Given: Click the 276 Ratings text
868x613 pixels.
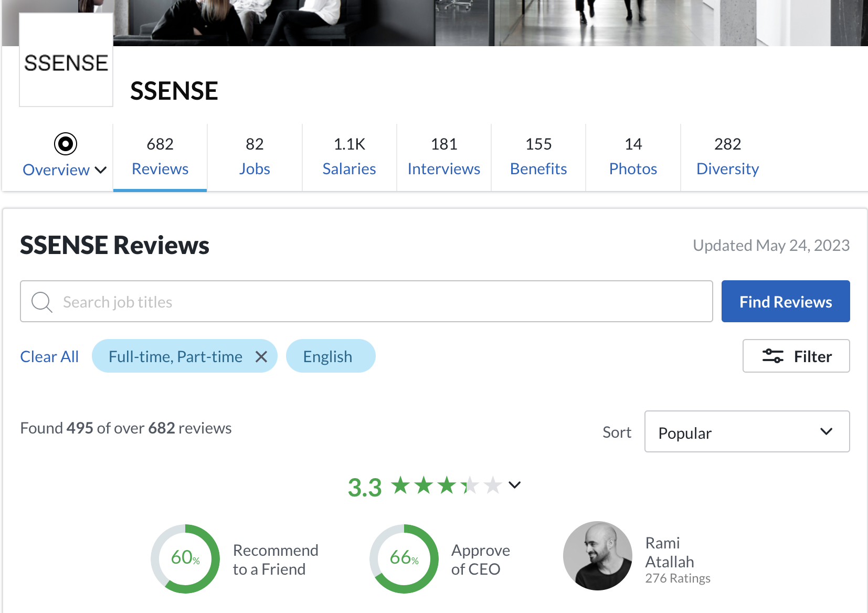Looking at the screenshot, I should click(x=678, y=578).
